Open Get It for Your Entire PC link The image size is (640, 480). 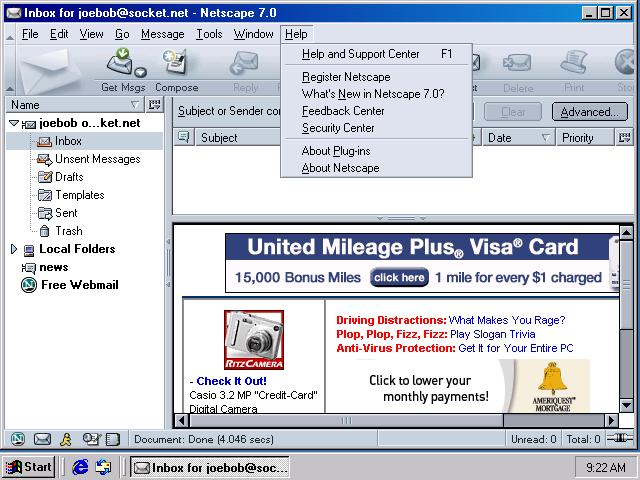pyautogui.click(x=516, y=348)
